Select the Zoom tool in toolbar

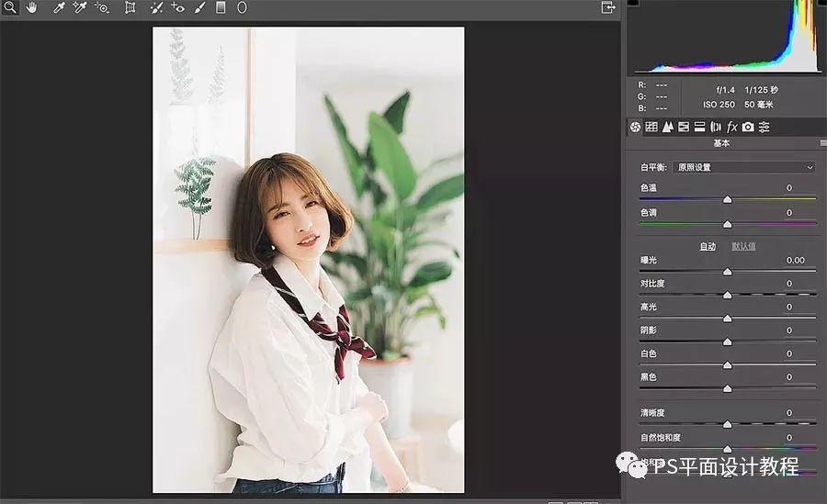[x=10, y=7]
